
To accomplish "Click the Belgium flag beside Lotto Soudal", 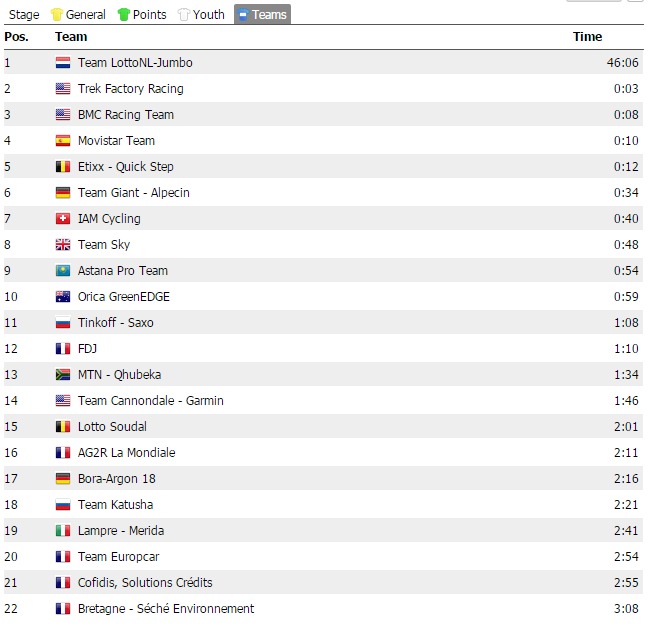I will coord(63,427).
